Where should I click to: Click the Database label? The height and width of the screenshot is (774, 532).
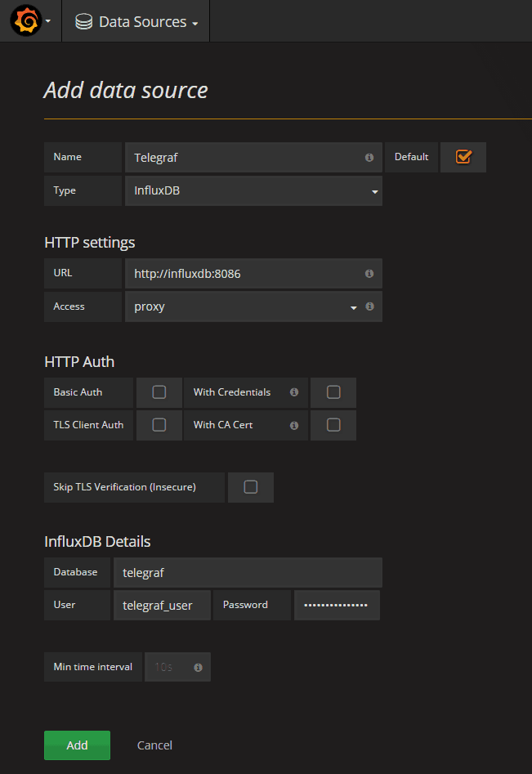click(75, 572)
